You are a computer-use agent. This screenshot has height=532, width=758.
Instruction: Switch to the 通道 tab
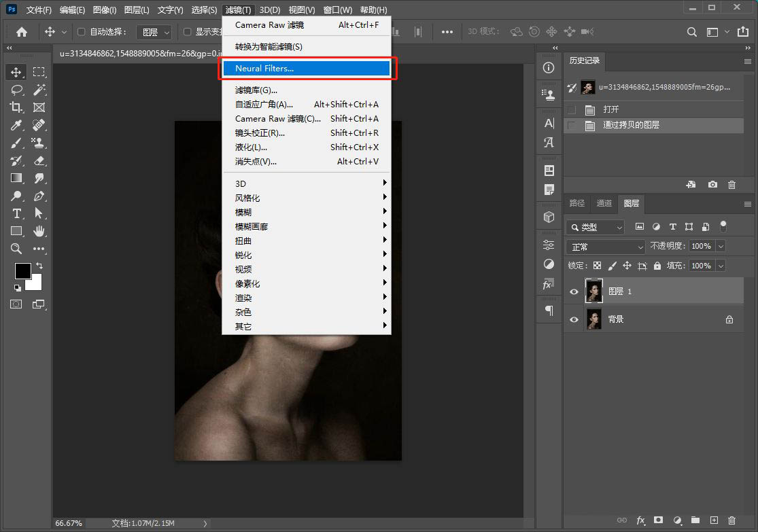click(604, 203)
